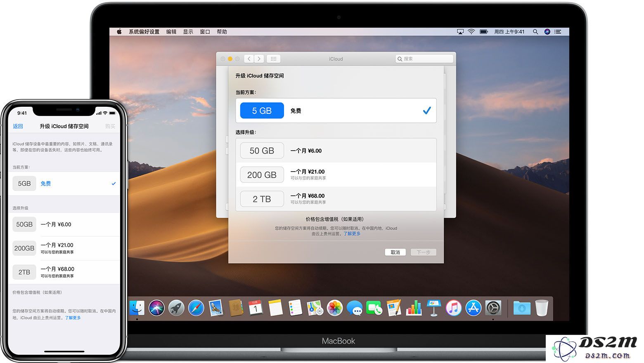Image resolution: width=644 pixels, height=363 pixels.
Task: Open 系统偏好设置 menu
Action: [x=144, y=32]
